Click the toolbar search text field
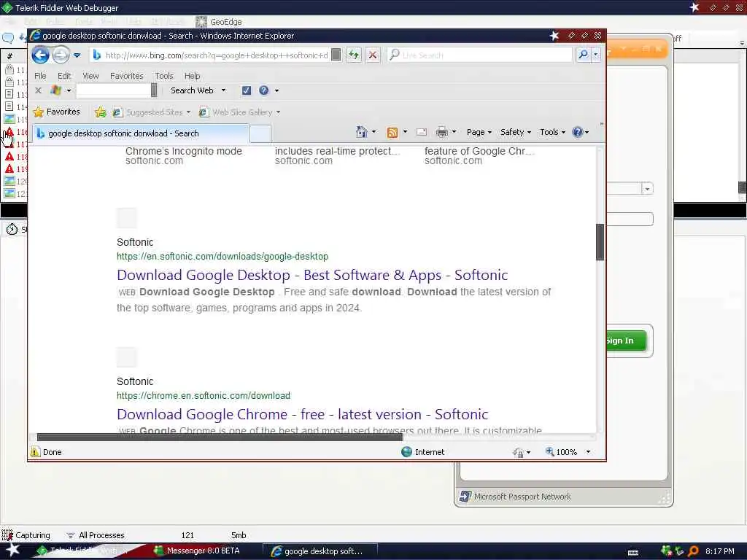The width and height of the screenshot is (747, 560). (114, 90)
